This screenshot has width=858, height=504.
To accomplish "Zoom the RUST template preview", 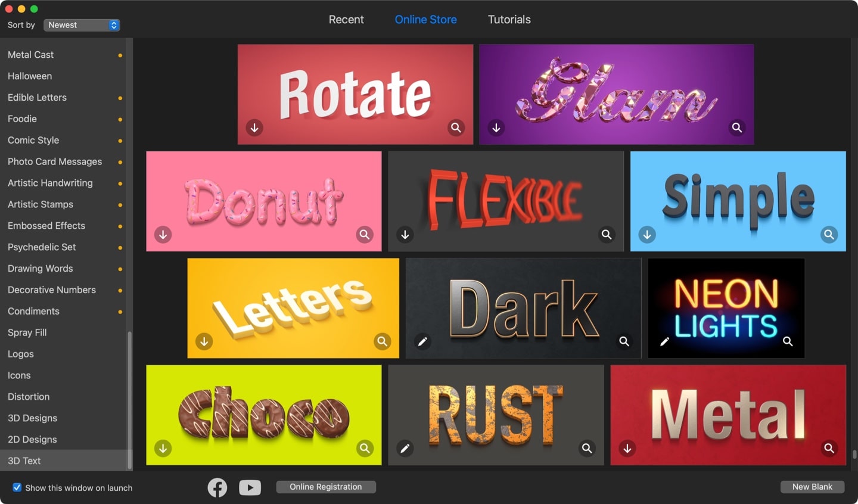I will pos(587,448).
